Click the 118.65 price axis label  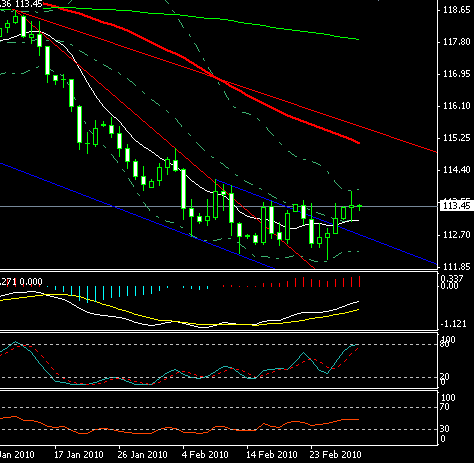(x=456, y=10)
